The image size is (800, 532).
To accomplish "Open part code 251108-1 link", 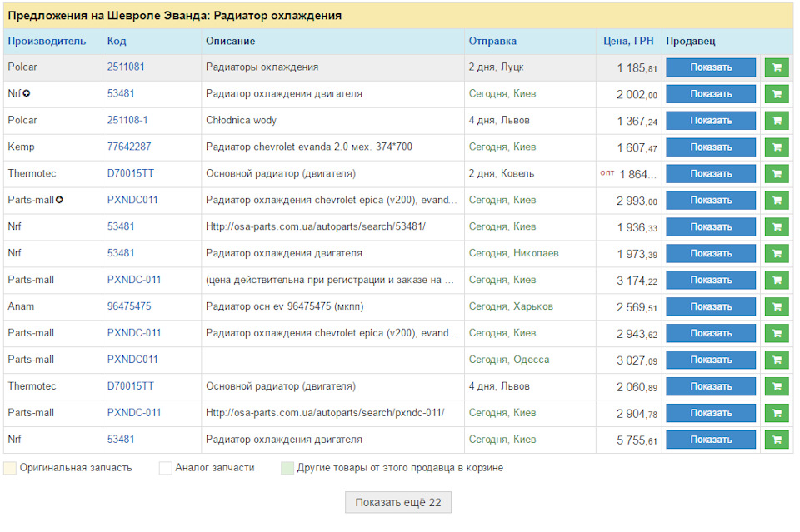I will tap(127, 120).
